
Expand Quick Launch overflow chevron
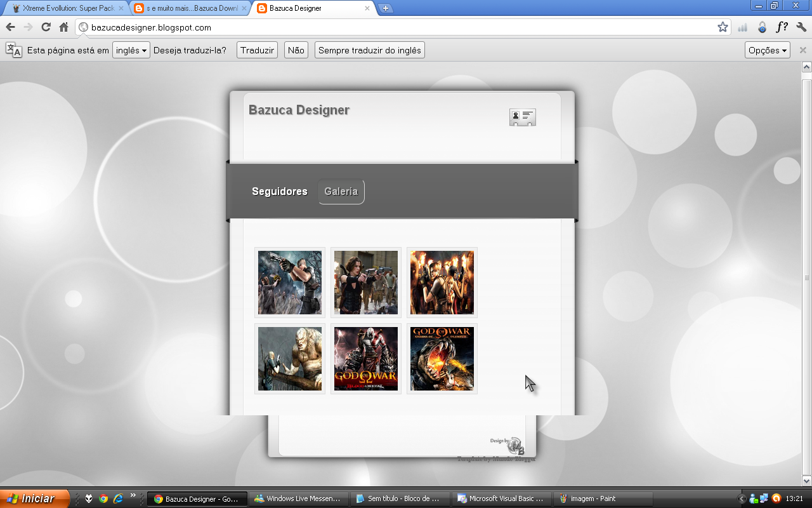click(x=133, y=495)
